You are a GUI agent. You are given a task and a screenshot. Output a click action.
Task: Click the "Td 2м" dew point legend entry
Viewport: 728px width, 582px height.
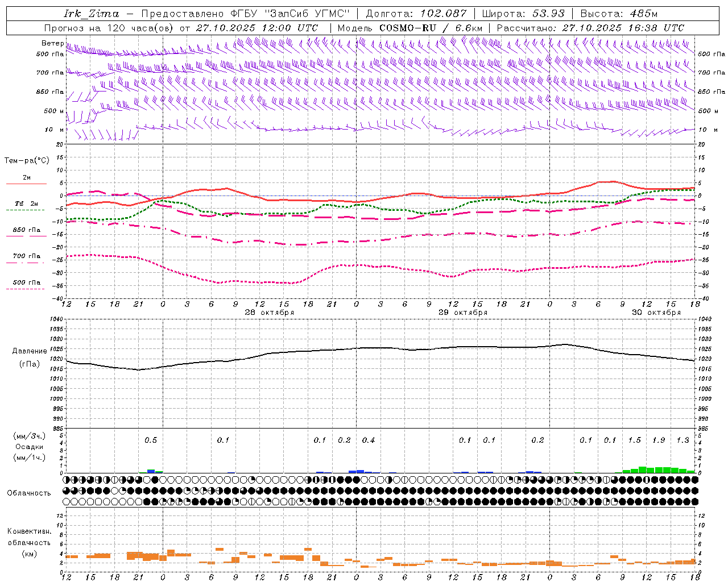(27, 205)
